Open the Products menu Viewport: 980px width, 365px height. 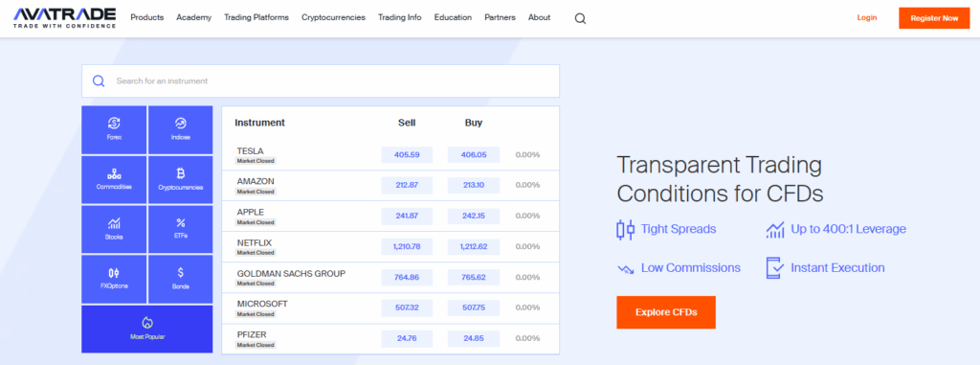pos(146,17)
